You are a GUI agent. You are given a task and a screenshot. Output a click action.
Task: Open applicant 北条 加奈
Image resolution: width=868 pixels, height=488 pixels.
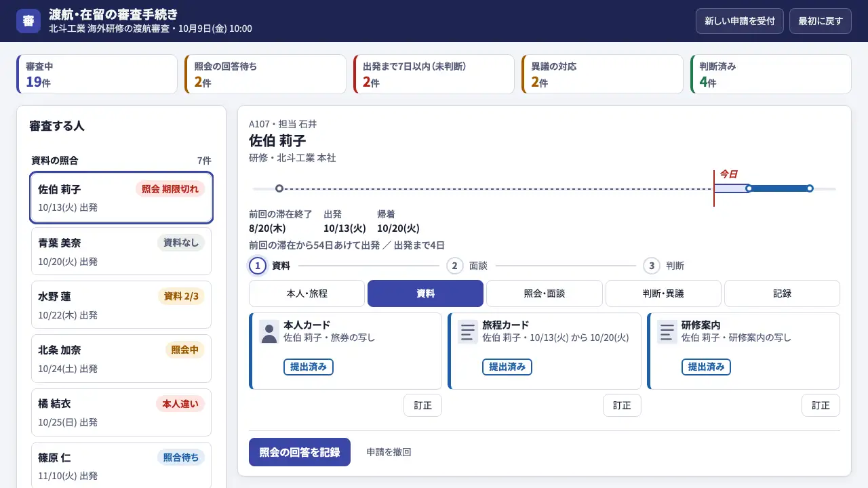point(121,359)
